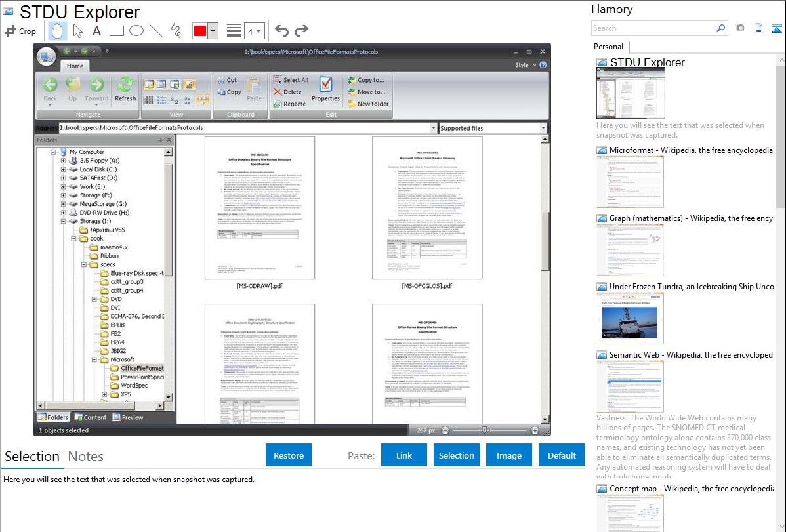Click the Paste clipboard icon
The width and height of the screenshot is (786, 532).
[254, 85]
